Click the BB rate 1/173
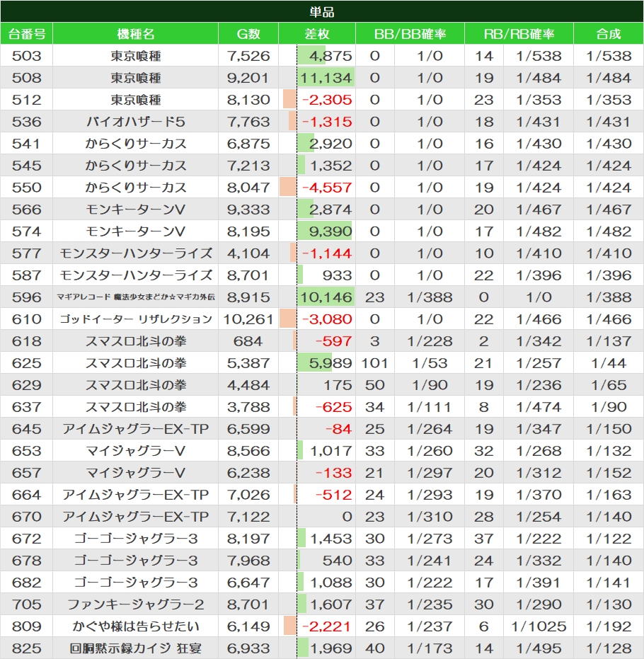The image size is (644, 659). pyautogui.click(x=430, y=648)
